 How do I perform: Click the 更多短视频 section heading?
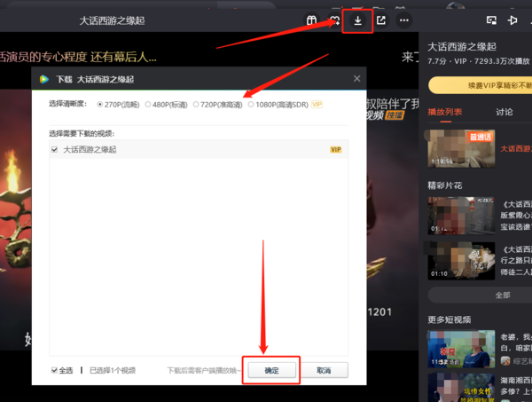click(449, 319)
